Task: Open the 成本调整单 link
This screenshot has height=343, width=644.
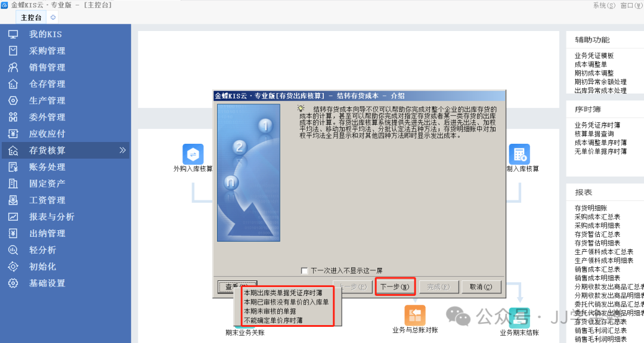Action: pyautogui.click(x=590, y=64)
